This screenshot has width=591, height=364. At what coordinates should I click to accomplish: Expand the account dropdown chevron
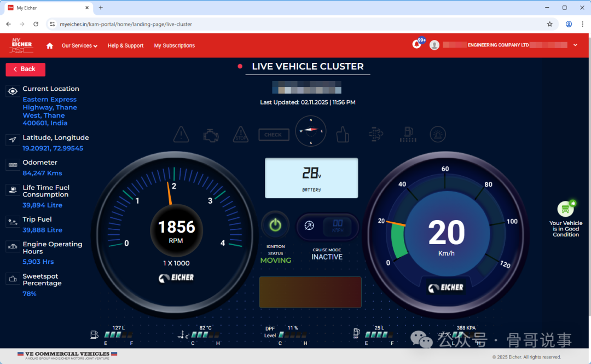click(x=575, y=45)
